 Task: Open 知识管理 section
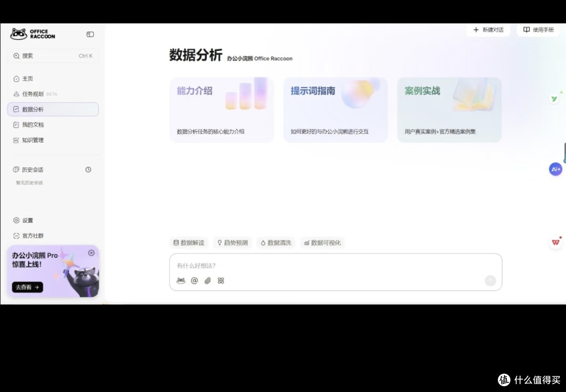coord(53,140)
